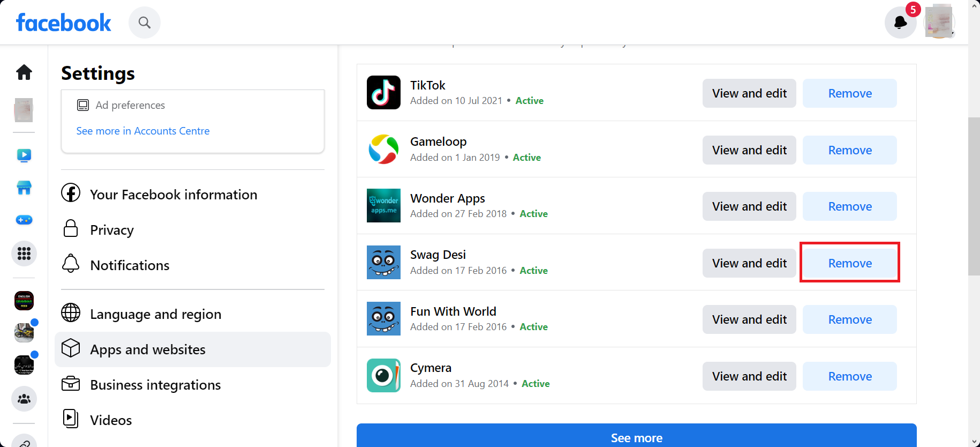Follow the See more in Accounts Centre link
The height and width of the screenshot is (447, 980).
click(x=143, y=131)
